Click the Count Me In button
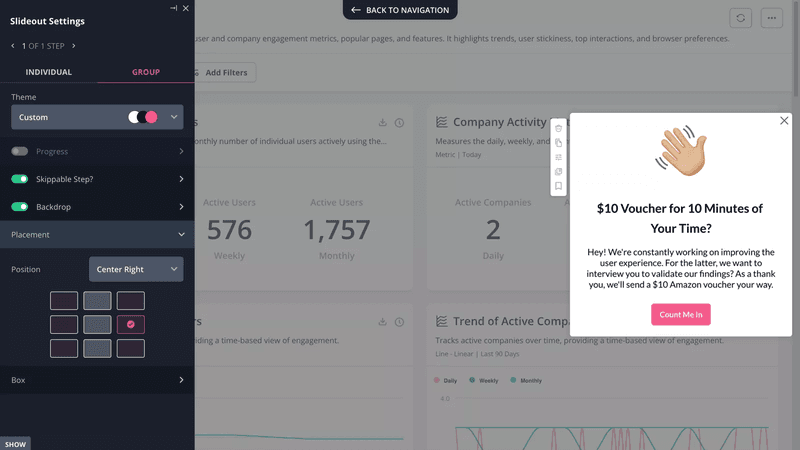 click(x=680, y=314)
